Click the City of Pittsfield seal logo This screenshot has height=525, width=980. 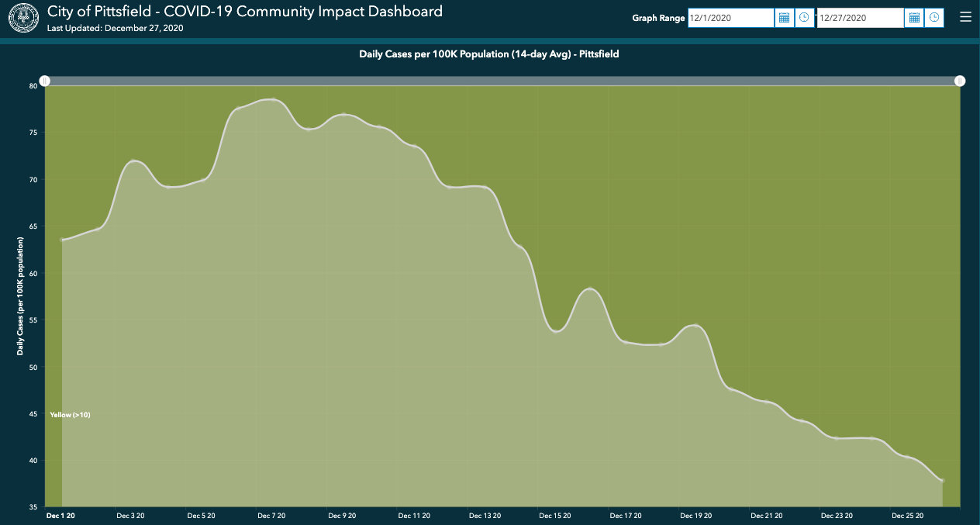pos(22,16)
